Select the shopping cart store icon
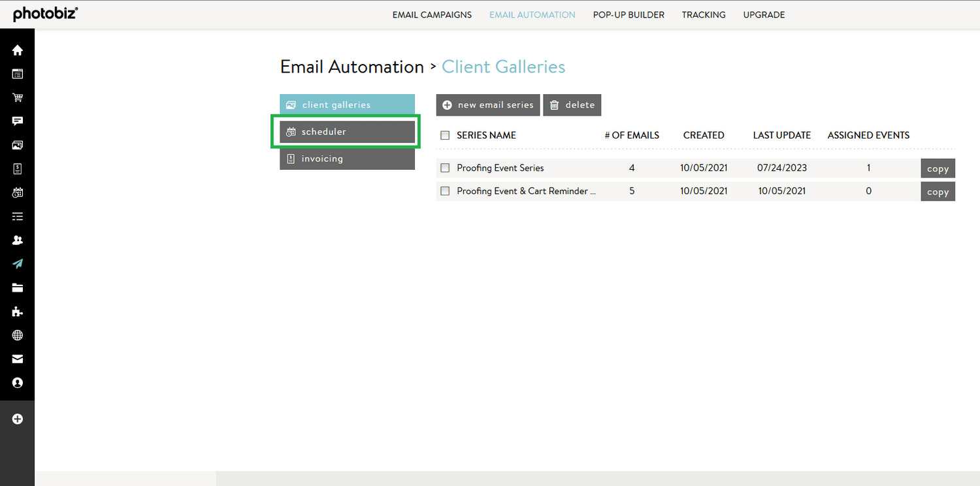 coord(18,97)
